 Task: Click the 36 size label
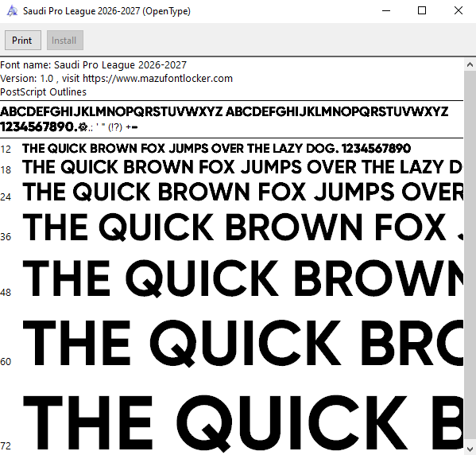tap(6, 237)
